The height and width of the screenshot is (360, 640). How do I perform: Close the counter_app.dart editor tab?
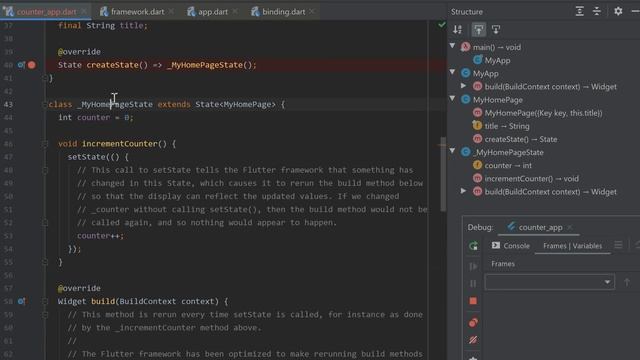coord(84,12)
